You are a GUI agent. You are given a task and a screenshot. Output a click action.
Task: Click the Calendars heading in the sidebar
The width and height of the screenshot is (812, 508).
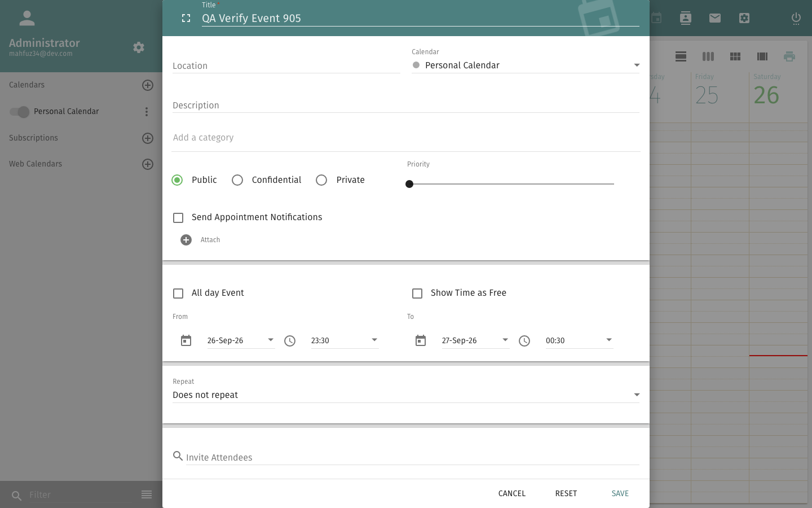pyautogui.click(x=27, y=85)
